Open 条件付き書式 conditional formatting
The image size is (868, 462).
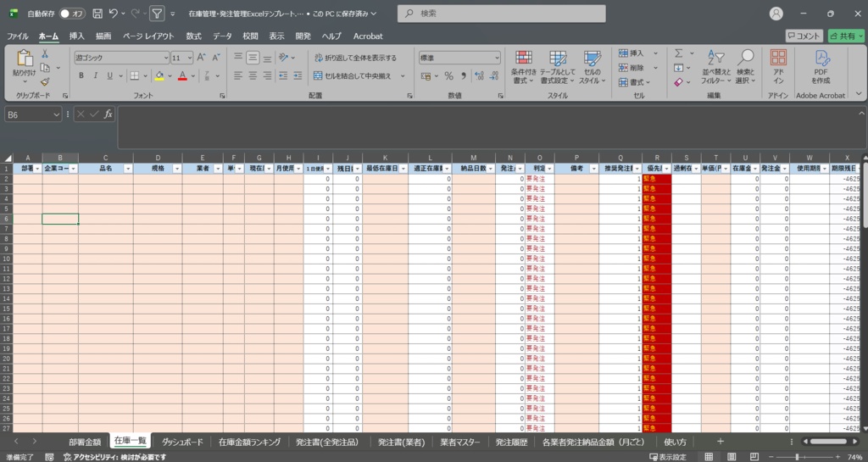[x=524, y=68]
